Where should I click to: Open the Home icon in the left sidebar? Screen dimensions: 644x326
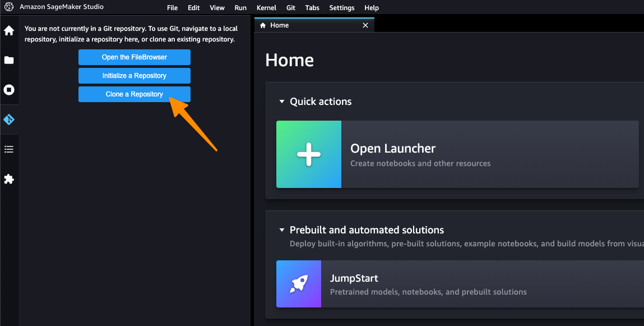9,31
